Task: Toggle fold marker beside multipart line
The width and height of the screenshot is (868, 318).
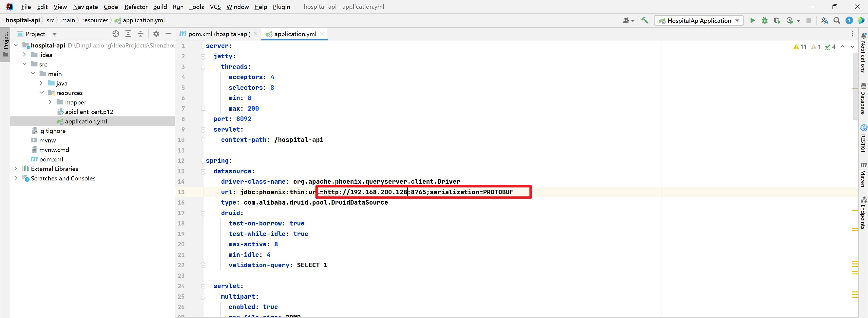Action: (203, 297)
